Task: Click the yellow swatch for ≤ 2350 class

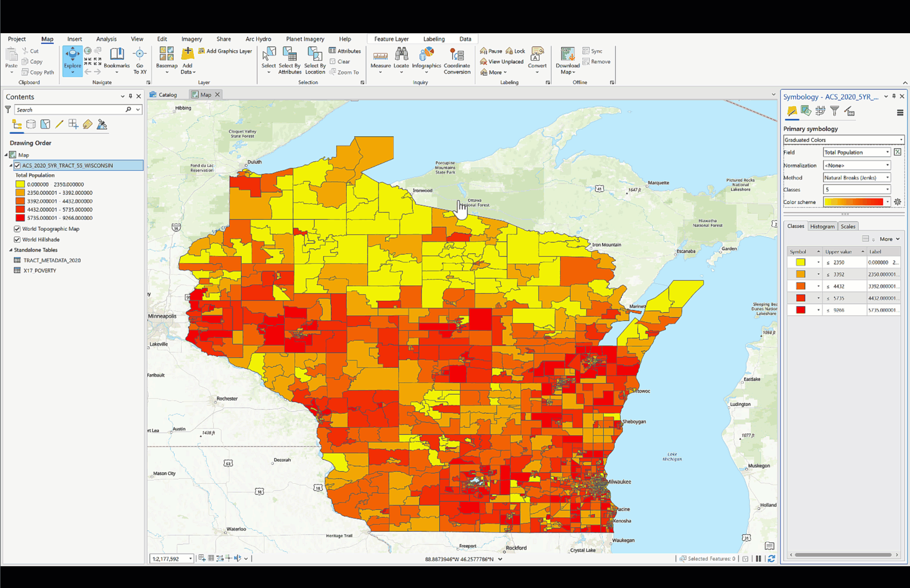Action: (801, 262)
